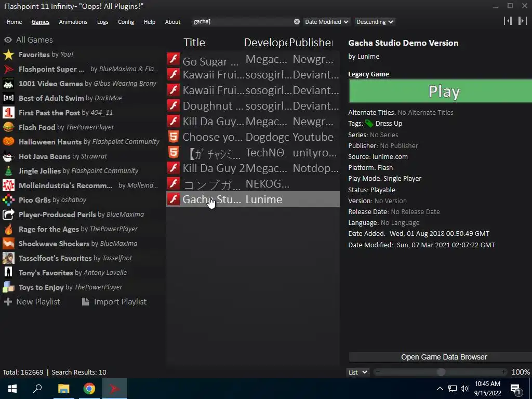Click the Flashpoint taskbar icon
The image size is (532, 399).
coord(115,389)
